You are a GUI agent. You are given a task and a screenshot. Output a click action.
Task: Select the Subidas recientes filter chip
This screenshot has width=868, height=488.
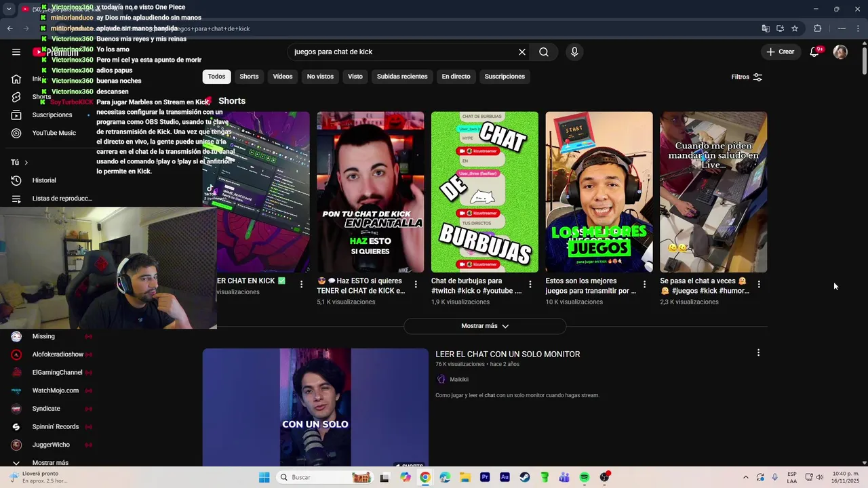click(x=402, y=77)
